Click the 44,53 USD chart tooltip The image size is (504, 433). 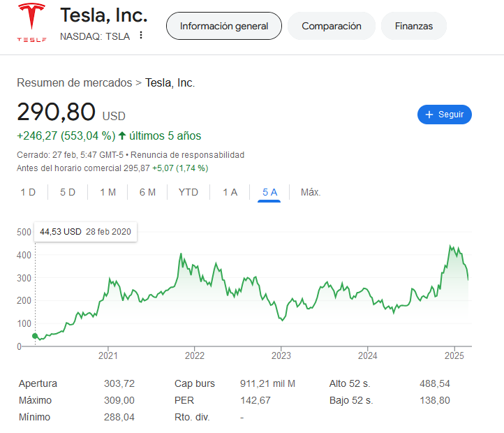point(85,231)
